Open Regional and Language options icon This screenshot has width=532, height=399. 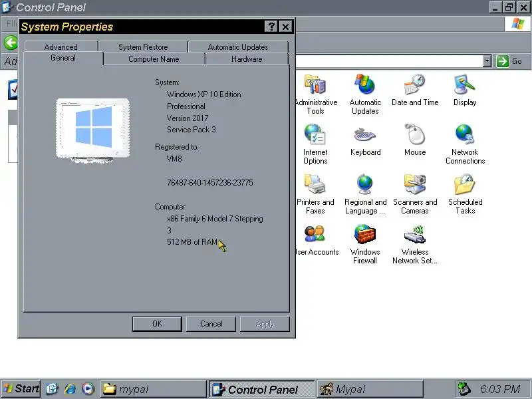coord(365,194)
